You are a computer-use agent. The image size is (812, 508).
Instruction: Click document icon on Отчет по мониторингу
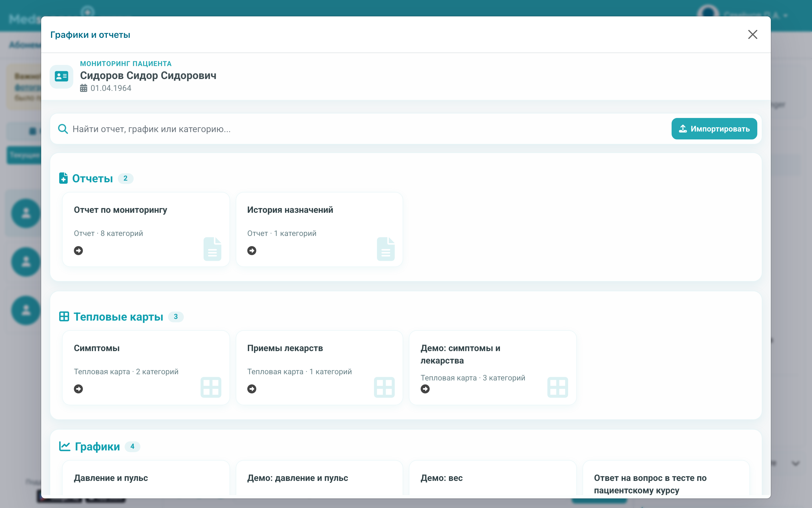(212, 249)
